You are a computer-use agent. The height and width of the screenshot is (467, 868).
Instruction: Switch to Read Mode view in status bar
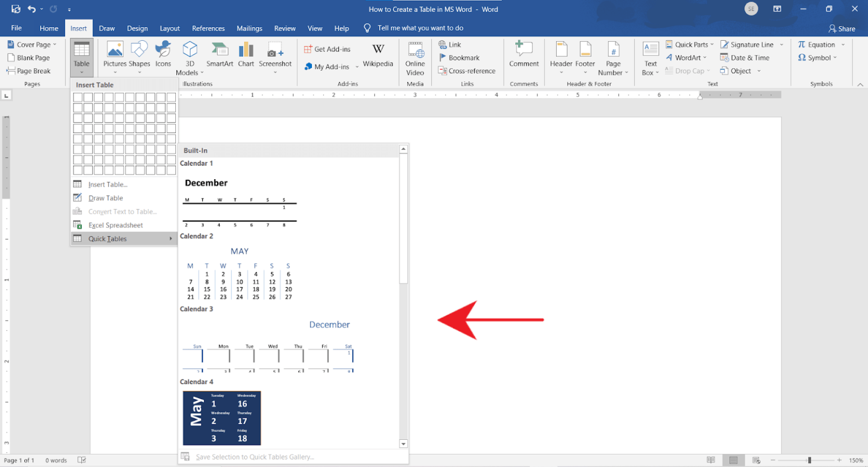(711, 460)
